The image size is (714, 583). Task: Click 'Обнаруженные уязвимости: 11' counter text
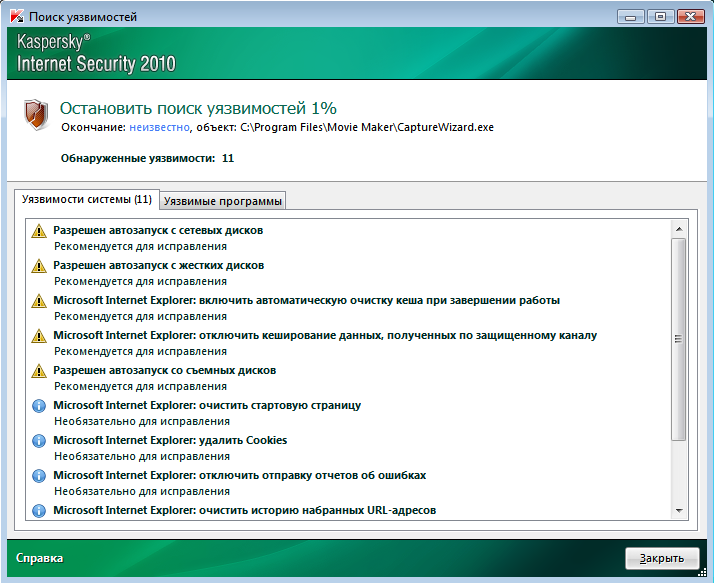coord(148,159)
